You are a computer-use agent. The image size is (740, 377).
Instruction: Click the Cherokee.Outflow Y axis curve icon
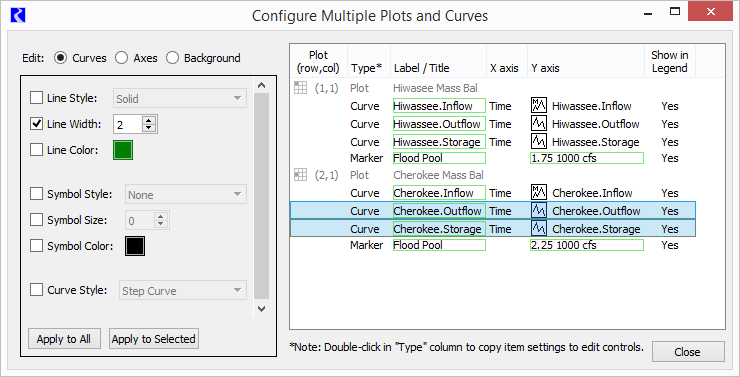538,210
